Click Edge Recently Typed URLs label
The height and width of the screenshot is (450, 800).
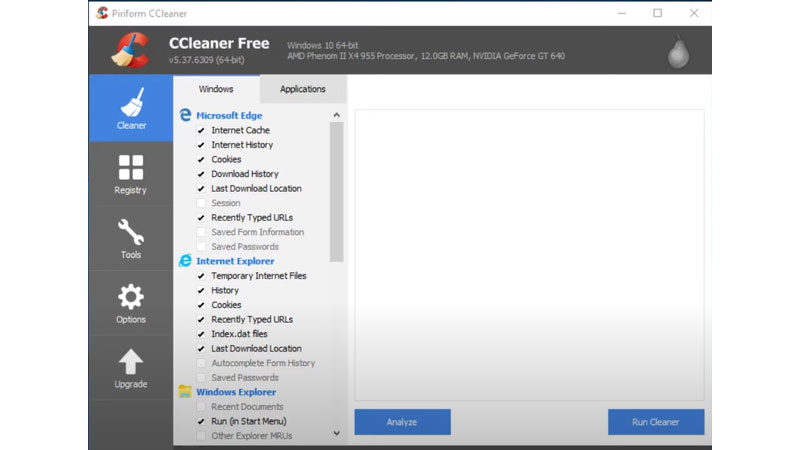(x=252, y=217)
